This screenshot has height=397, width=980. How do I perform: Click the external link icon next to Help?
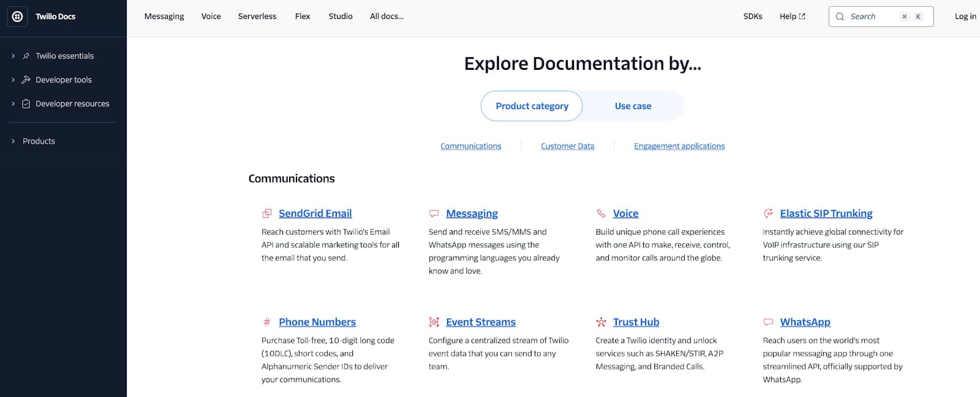click(802, 17)
